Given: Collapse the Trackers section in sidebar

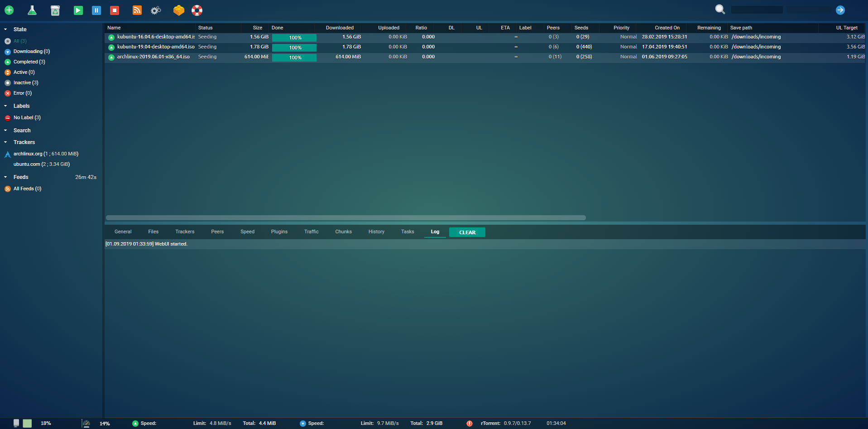Looking at the screenshot, I should (x=6, y=142).
